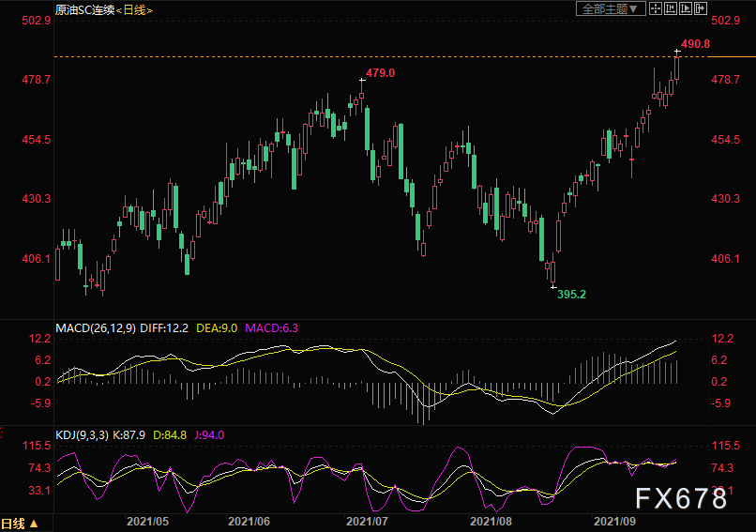Viewport: 756px width, 532px height.
Task: Click the 115.5 left KDJ axis label
Action: [37, 446]
